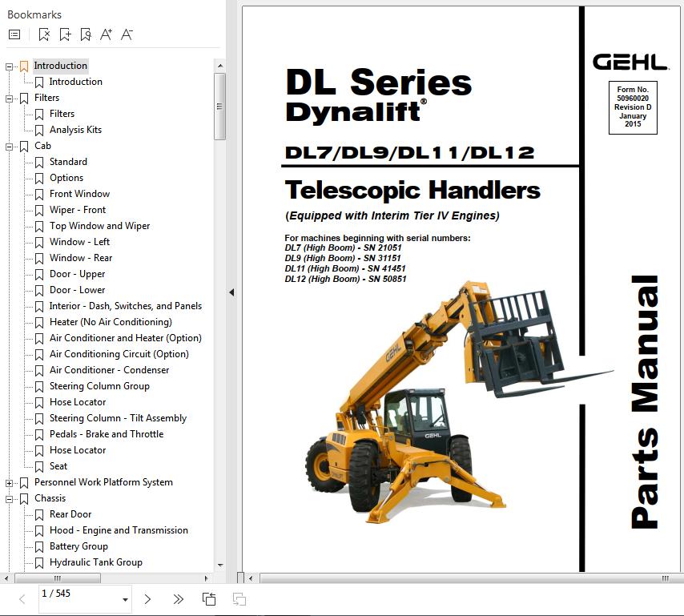Image resolution: width=684 pixels, height=616 pixels.
Task: Open Heater (No Air Conditioning) bookmark
Action: tap(111, 322)
